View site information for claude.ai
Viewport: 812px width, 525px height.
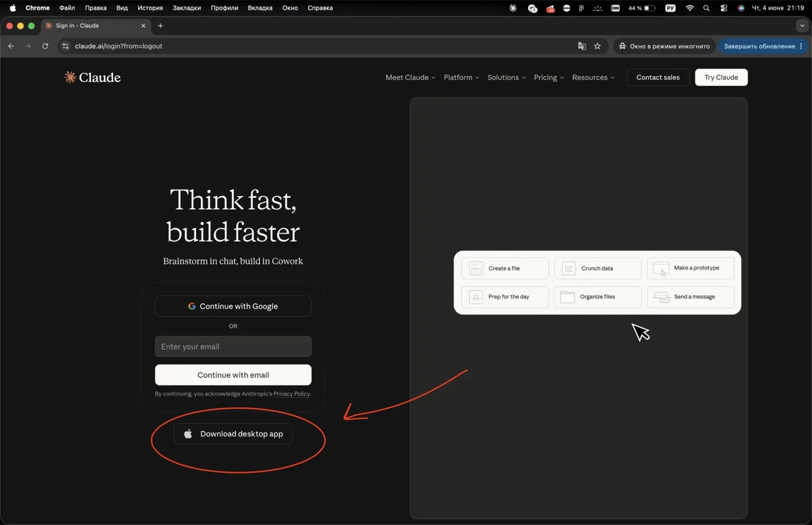66,46
